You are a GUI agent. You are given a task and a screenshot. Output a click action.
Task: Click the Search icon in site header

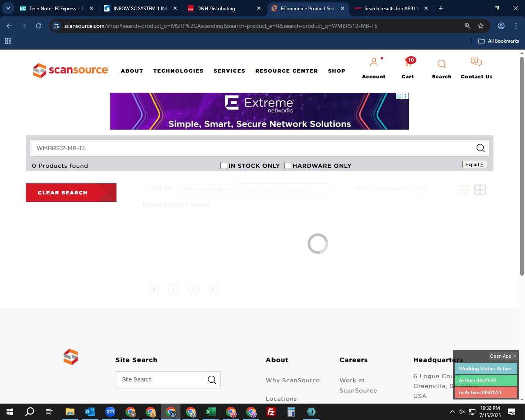pyautogui.click(x=442, y=64)
